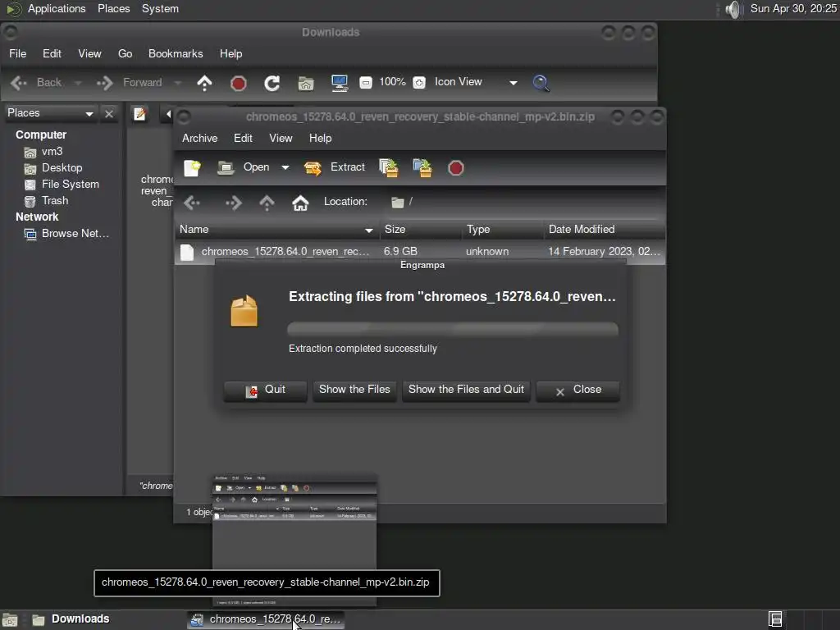Zoom in using the plus icon beside 100%
840x630 pixels.
[x=419, y=83]
